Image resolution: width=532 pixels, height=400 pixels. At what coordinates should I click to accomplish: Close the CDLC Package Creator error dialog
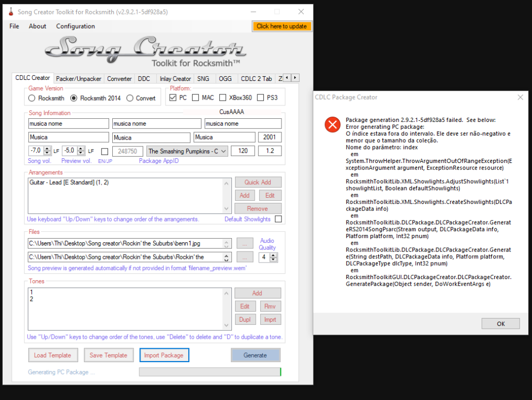coord(520,97)
